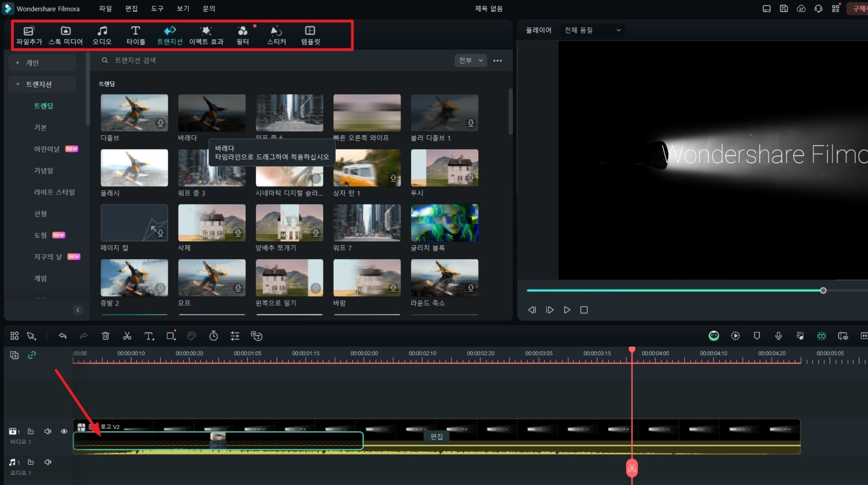Mute the 오디오 1 track
868x485 pixels.
[x=48, y=462]
